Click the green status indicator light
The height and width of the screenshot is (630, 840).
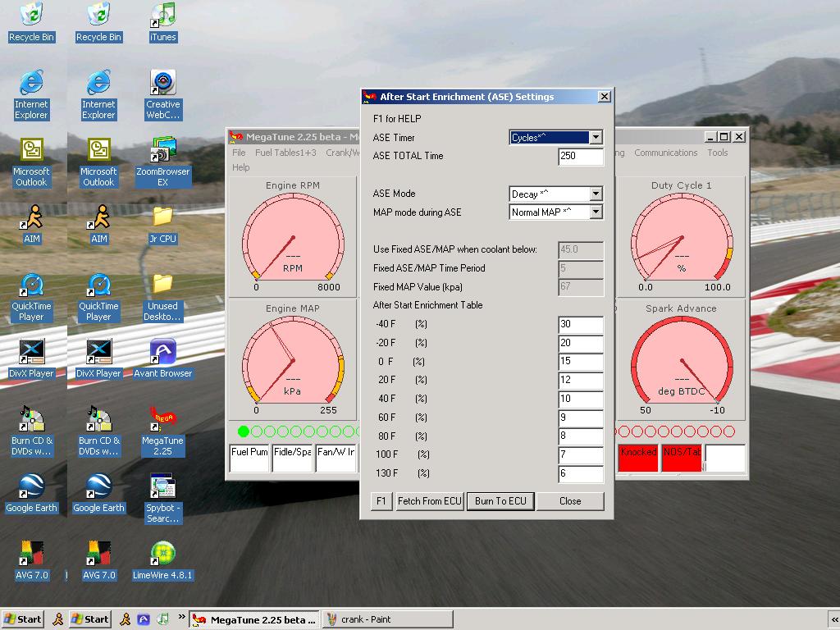244,431
